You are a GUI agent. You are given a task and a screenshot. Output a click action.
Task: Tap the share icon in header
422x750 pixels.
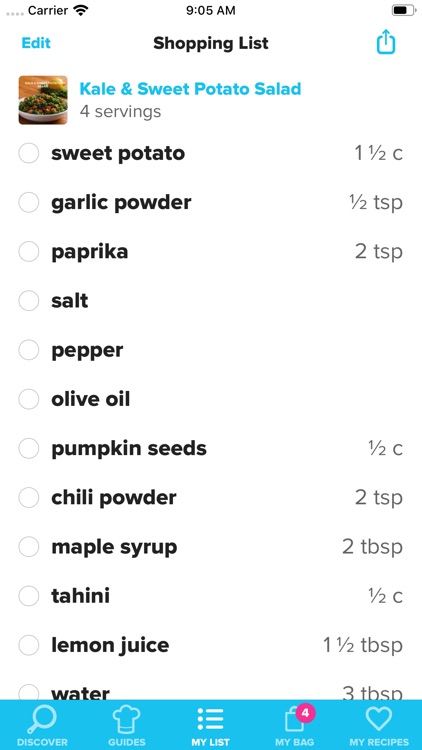386,42
